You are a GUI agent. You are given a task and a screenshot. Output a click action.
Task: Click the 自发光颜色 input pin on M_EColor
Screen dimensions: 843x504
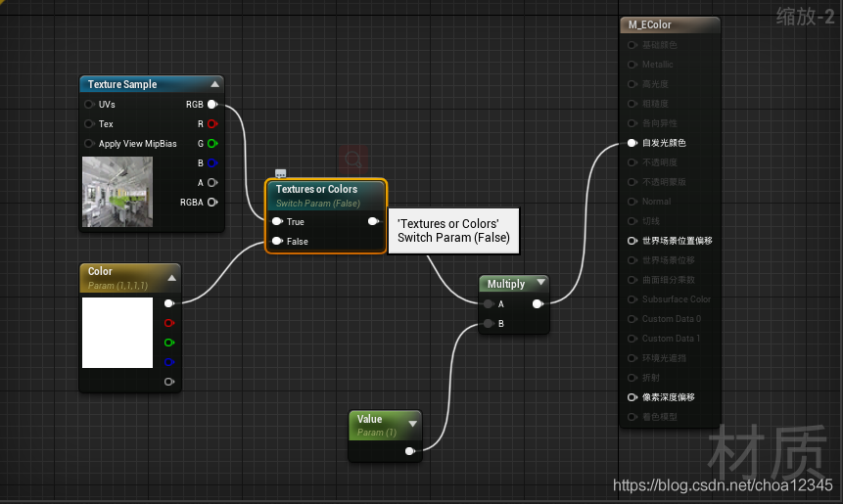click(632, 143)
